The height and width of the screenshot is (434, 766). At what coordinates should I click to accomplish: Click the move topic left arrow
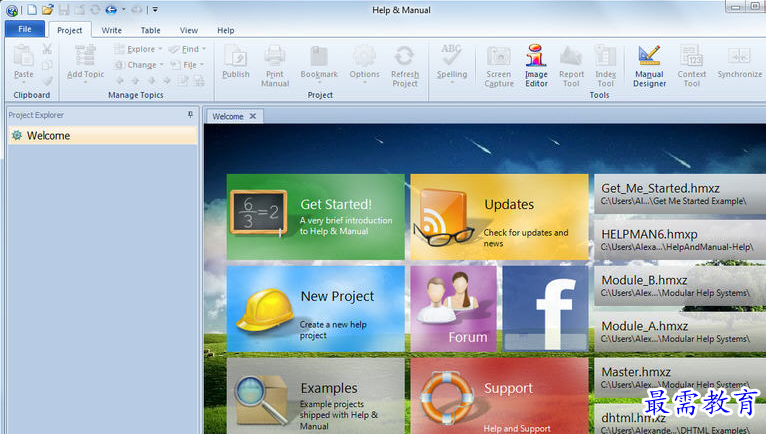120,81
